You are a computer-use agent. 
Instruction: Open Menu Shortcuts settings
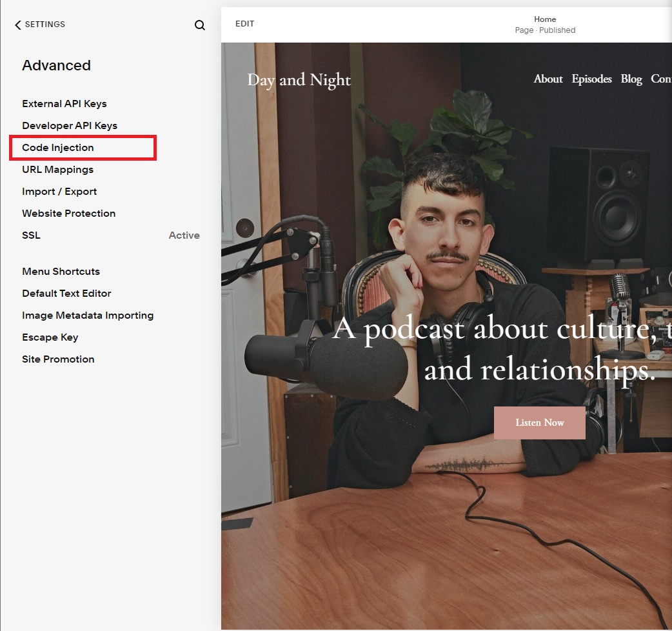point(61,272)
